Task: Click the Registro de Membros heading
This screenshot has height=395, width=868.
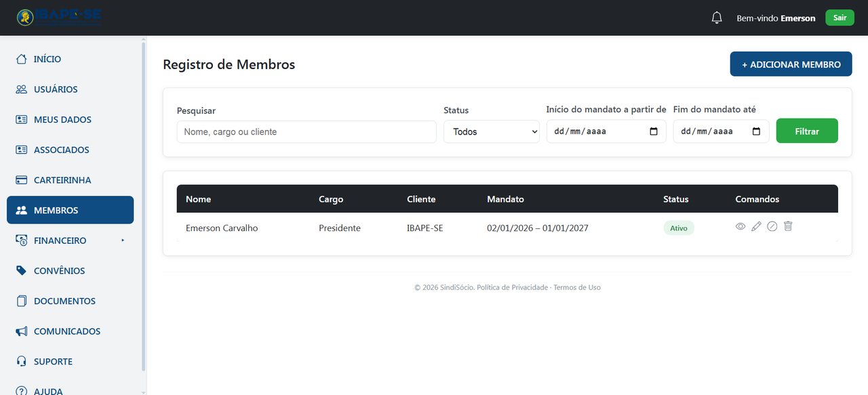Action: click(229, 64)
